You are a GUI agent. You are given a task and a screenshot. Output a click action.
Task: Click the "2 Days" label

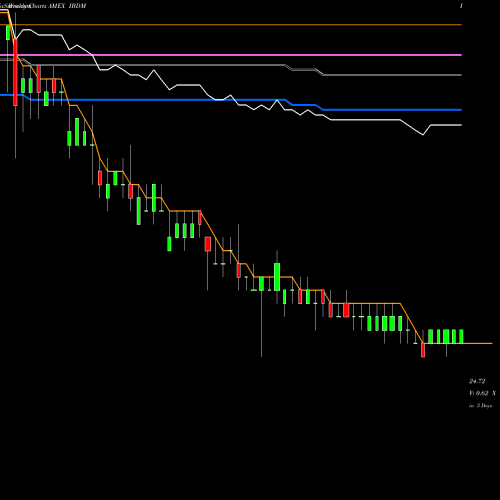pos(484,406)
